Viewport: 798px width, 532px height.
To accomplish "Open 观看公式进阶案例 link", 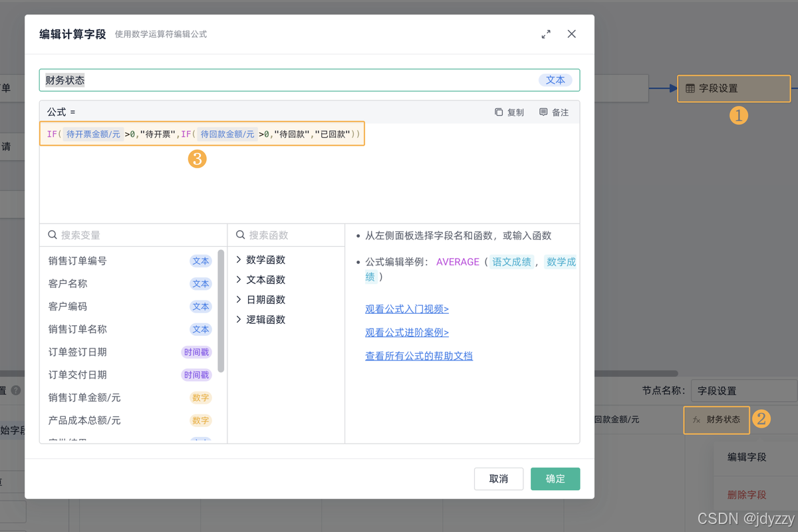I will pyautogui.click(x=407, y=332).
